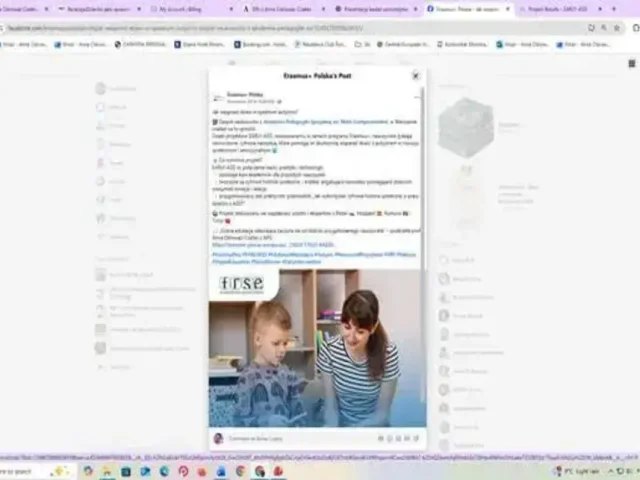Click the Erasmus+ Polska profile picture in post

click(x=218, y=98)
